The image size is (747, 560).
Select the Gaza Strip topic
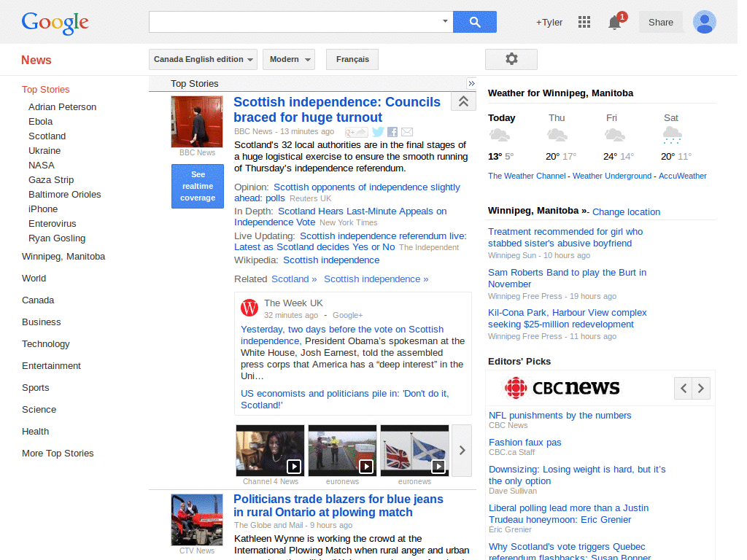point(51,180)
